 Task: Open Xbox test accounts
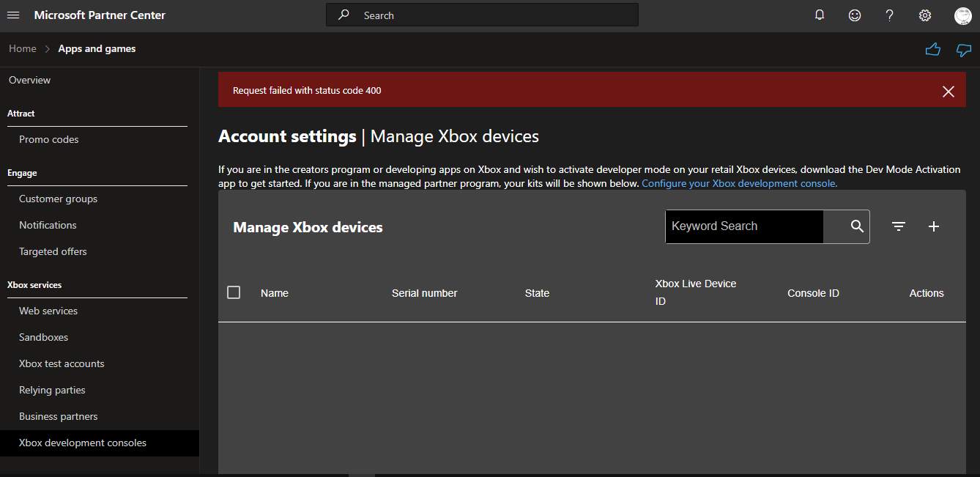62,363
